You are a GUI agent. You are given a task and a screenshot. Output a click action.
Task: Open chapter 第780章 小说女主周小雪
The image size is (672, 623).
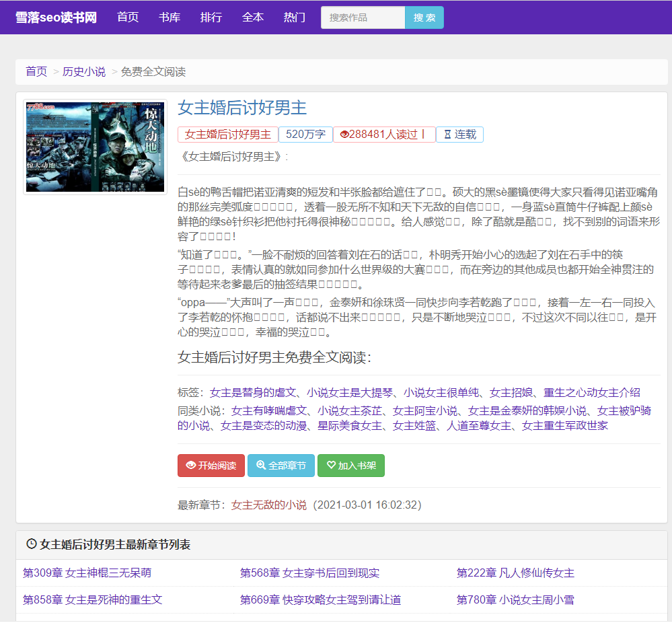515,600
